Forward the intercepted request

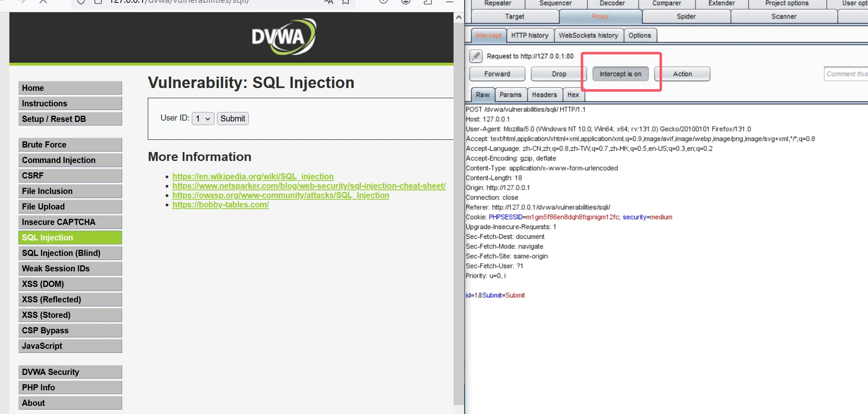click(x=497, y=74)
